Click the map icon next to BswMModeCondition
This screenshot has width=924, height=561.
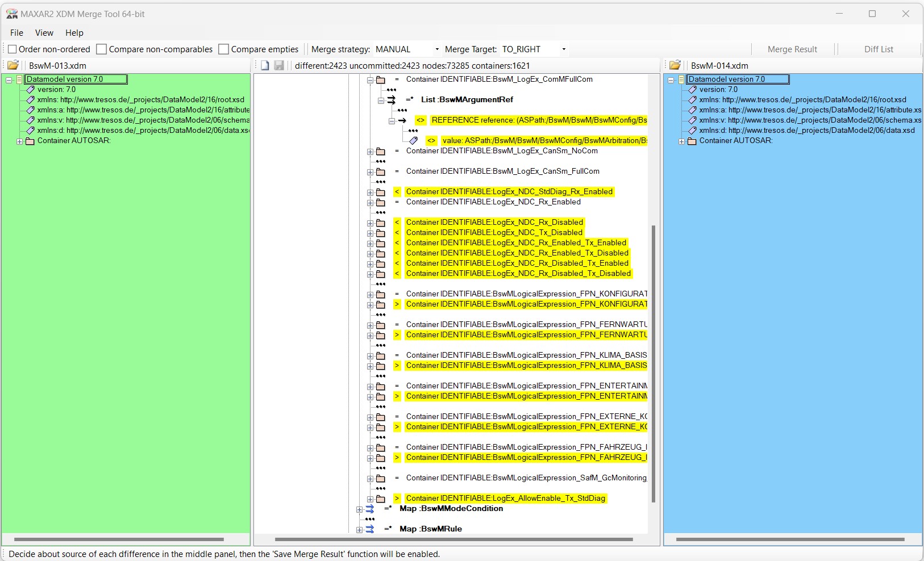click(x=370, y=509)
